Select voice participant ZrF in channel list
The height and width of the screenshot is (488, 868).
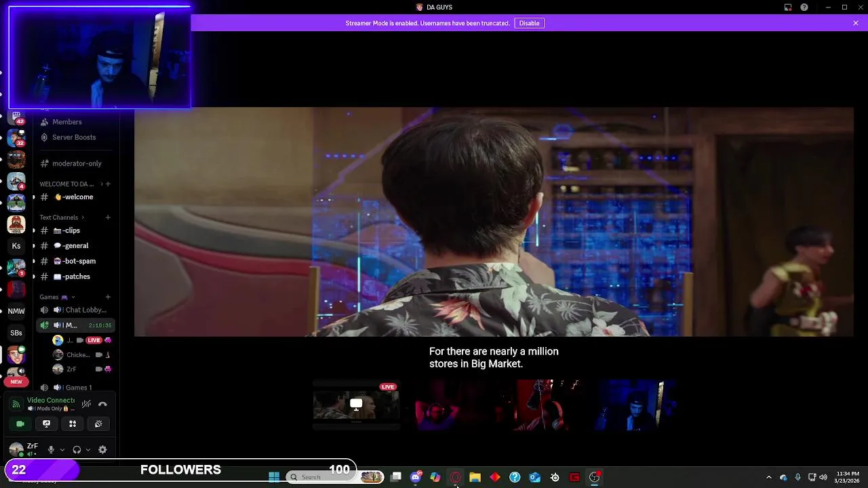(81, 369)
